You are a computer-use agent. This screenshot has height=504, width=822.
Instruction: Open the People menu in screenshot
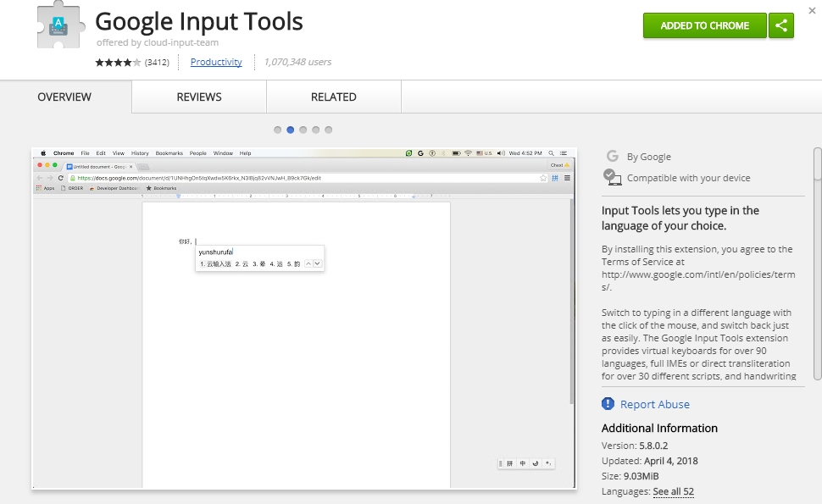[x=197, y=153]
